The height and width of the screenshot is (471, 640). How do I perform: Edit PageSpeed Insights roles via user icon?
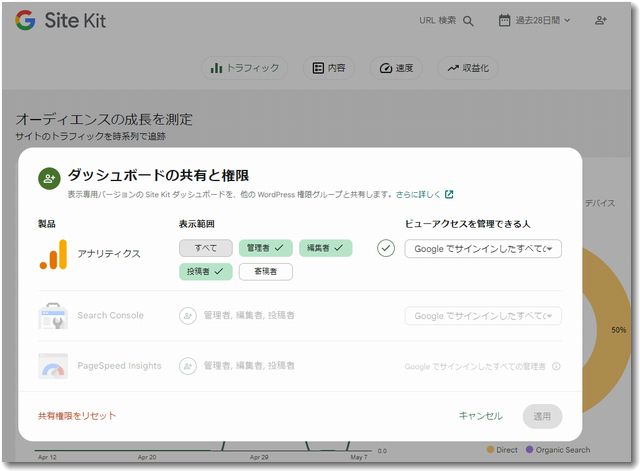(188, 366)
